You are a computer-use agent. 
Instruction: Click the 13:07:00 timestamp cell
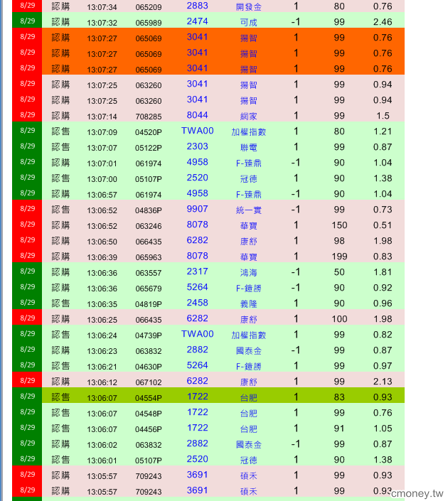(102, 179)
